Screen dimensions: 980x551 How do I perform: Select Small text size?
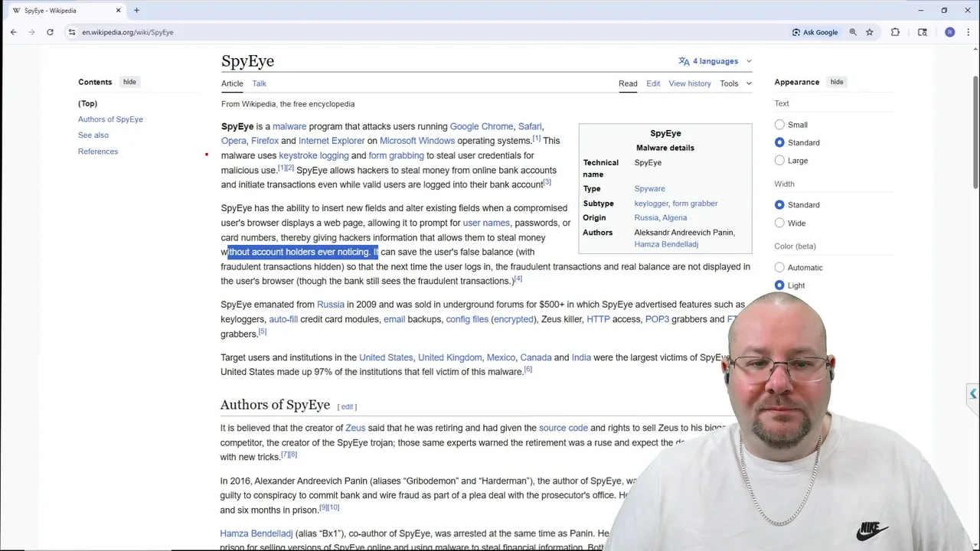[779, 125]
